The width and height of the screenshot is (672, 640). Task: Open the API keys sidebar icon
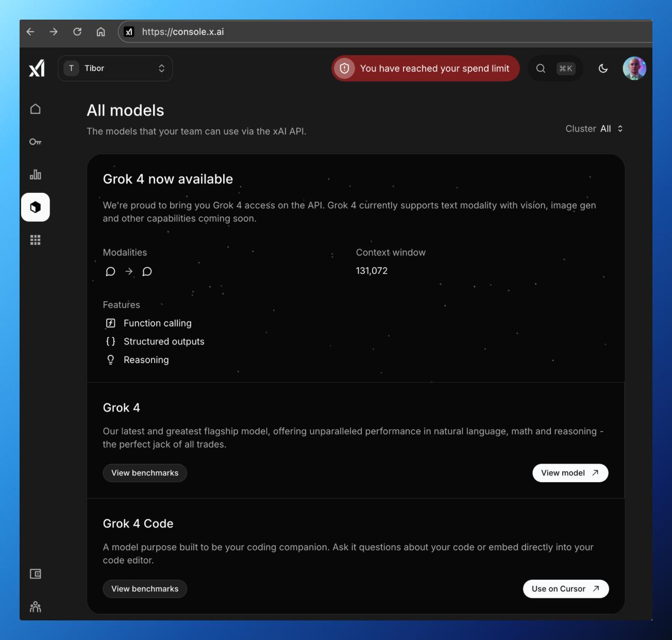[x=36, y=142]
